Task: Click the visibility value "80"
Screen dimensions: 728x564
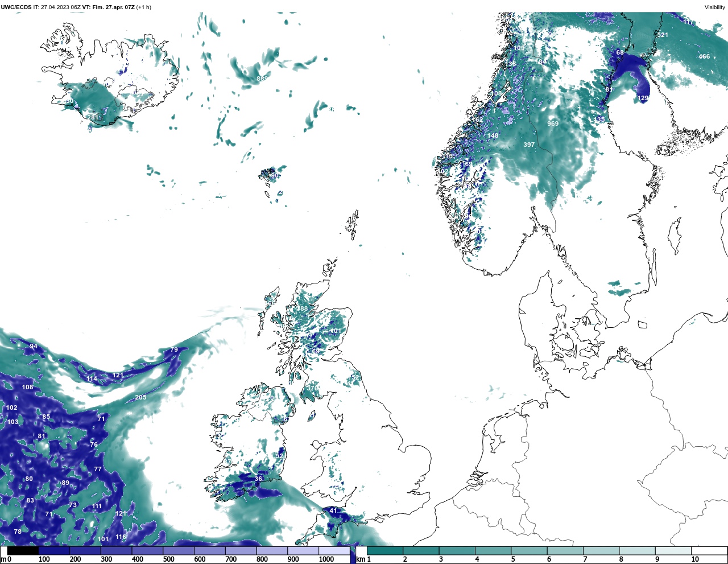Action: 29,479
